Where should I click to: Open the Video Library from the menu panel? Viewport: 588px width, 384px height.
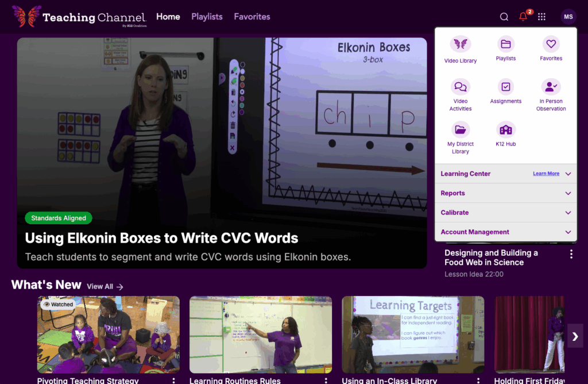pyautogui.click(x=460, y=48)
